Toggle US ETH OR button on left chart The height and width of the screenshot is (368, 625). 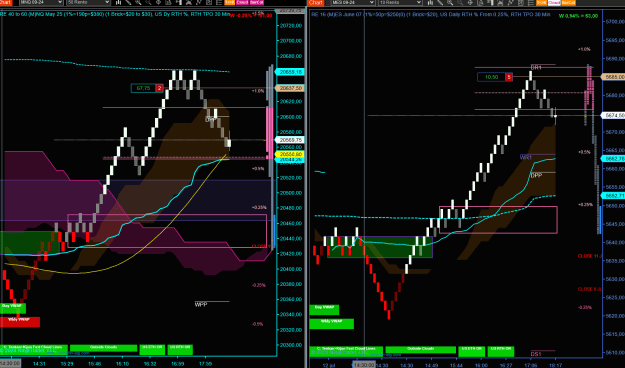coord(152,349)
